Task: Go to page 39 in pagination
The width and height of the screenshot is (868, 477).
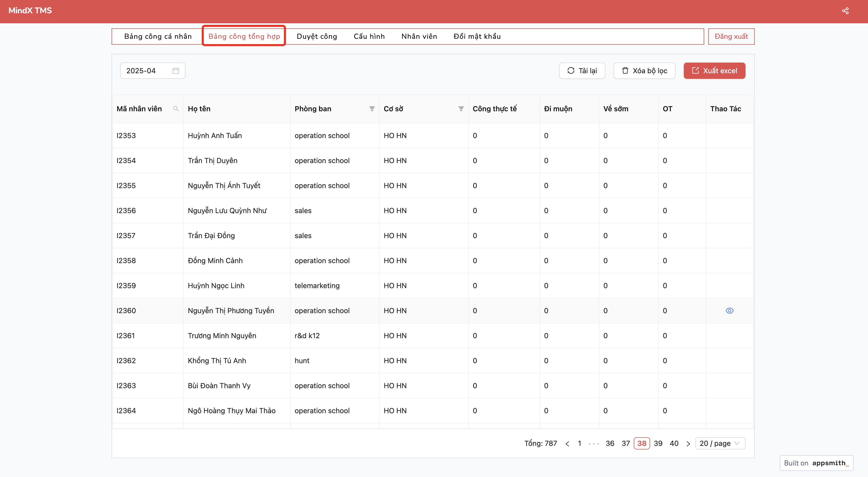Action: click(658, 443)
